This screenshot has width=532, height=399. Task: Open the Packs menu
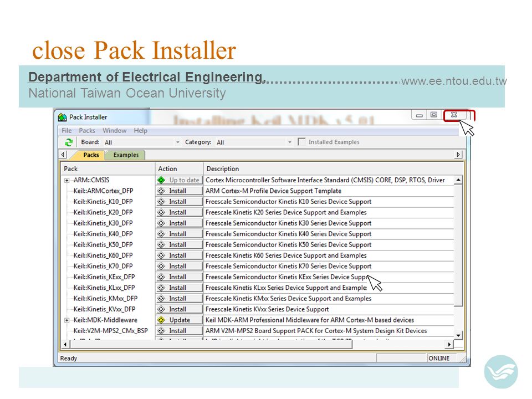pyautogui.click(x=87, y=131)
